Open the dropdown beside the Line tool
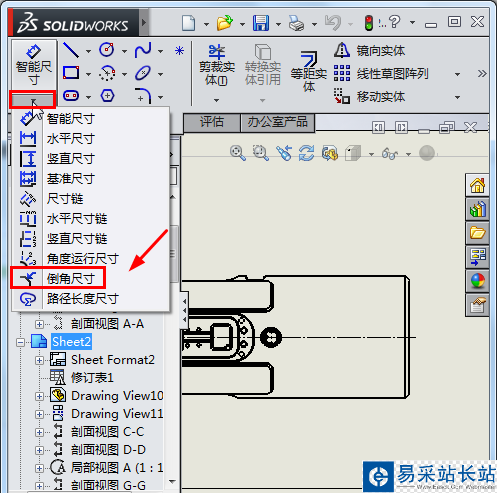 click(88, 51)
